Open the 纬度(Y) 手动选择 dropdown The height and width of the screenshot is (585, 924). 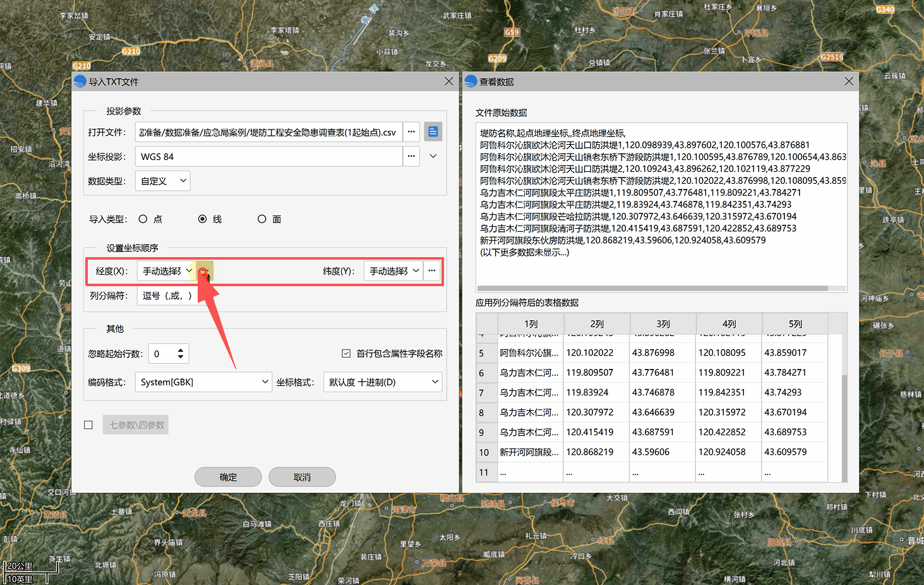[x=393, y=270]
